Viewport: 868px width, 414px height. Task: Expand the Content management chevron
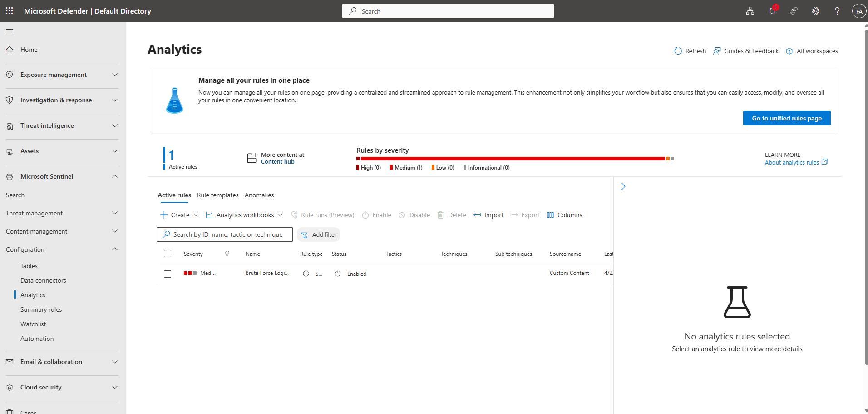115,231
